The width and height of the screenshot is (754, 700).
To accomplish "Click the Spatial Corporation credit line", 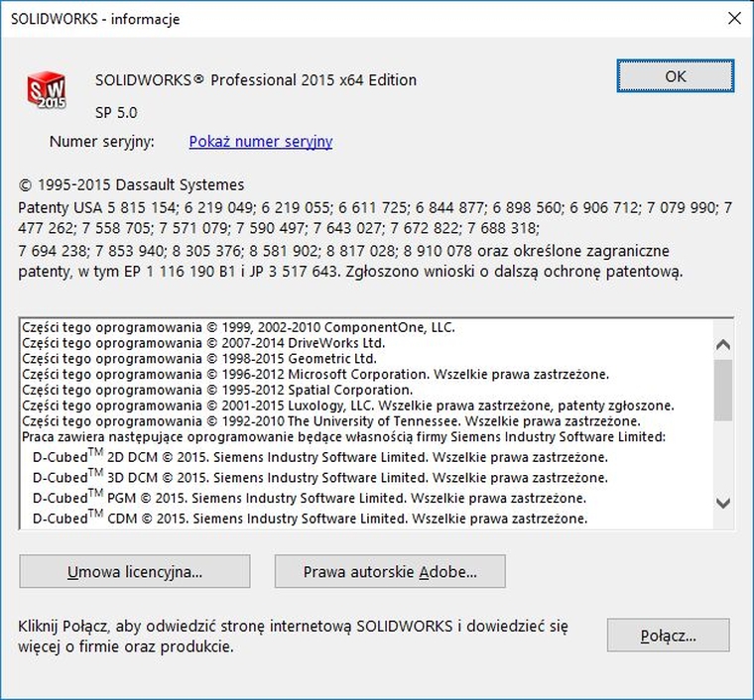I will click(x=217, y=390).
